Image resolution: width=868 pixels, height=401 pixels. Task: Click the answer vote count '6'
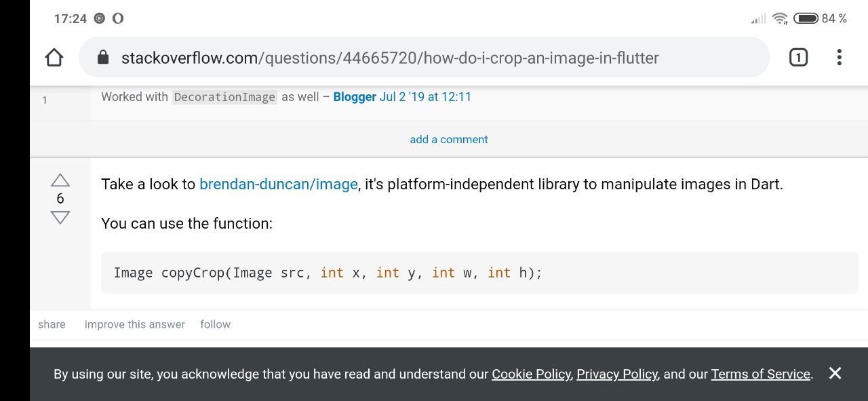60,198
